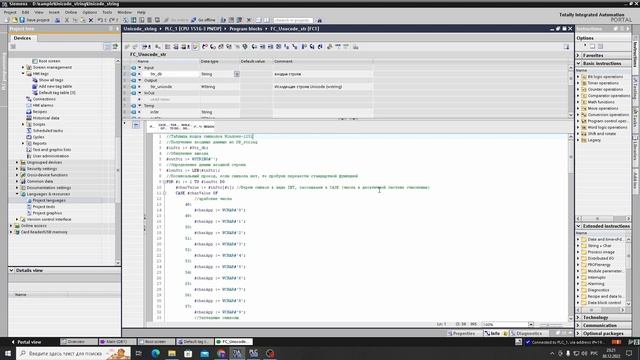This screenshot has height=360, width=640.
Task: Click the Date and time-of-day folder icon
Action: 584,239
